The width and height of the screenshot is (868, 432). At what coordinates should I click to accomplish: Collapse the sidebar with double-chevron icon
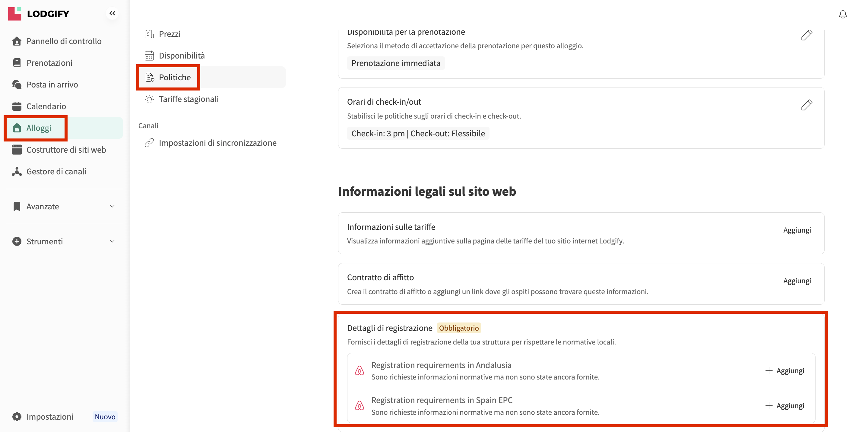pyautogui.click(x=112, y=14)
